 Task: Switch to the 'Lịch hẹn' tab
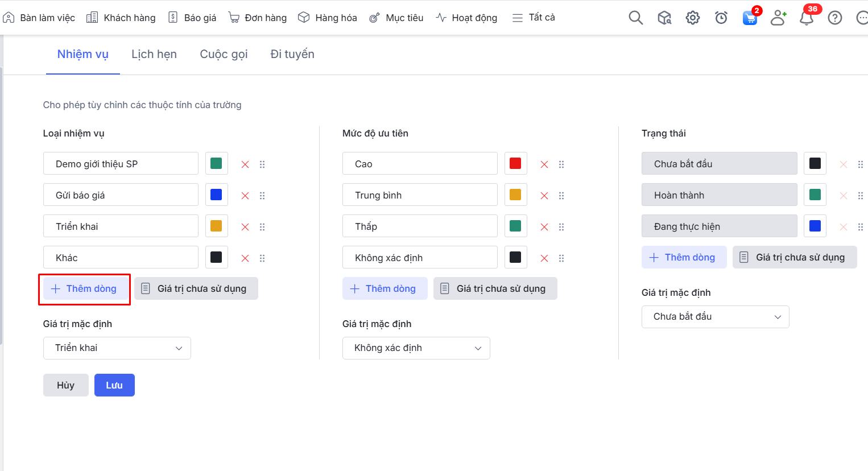point(154,54)
